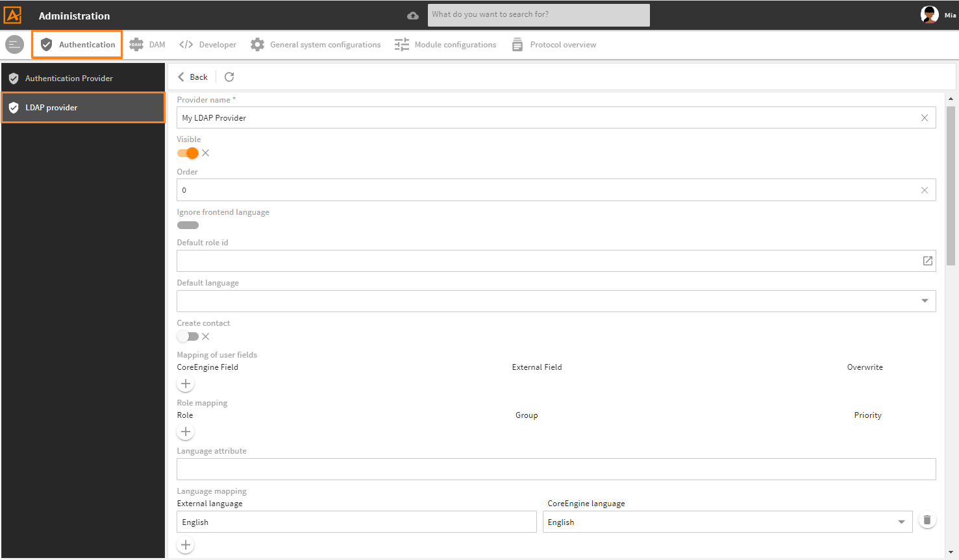The image size is (959, 560).
Task: Clear the Provider name field
Action: point(925,118)
